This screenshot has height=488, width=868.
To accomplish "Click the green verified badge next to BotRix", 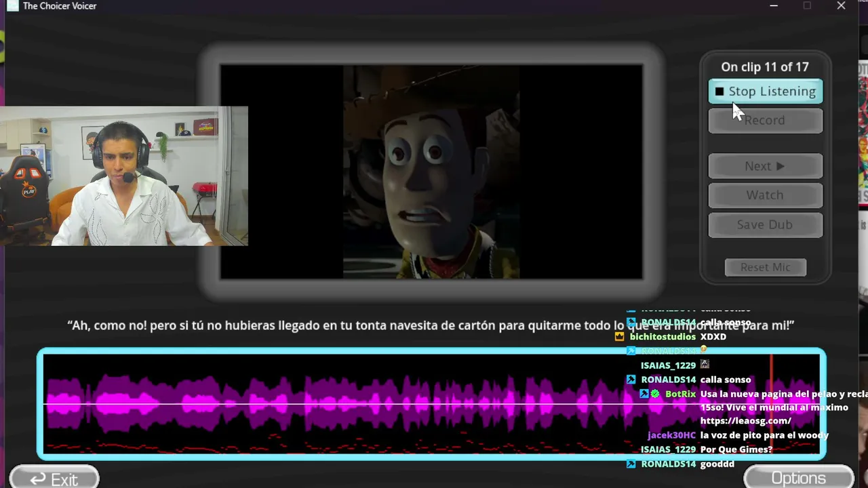I will (x=655, y=394).
